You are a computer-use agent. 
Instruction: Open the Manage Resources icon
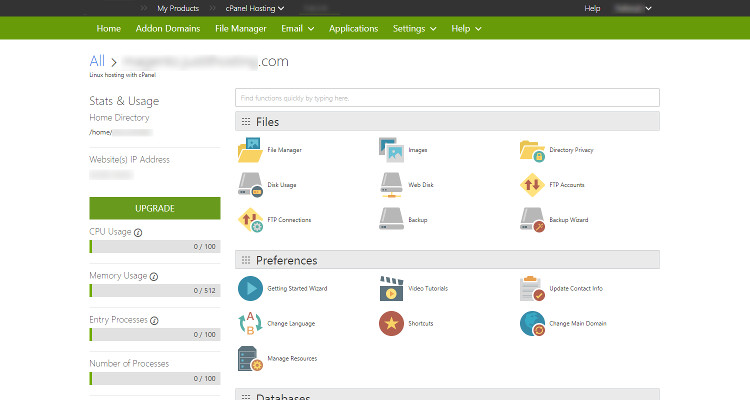pos(250,358)
